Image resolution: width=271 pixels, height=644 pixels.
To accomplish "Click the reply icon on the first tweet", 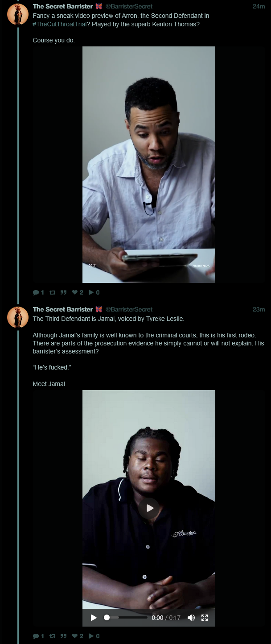I will pyautogui.click(x=36, y=293).
